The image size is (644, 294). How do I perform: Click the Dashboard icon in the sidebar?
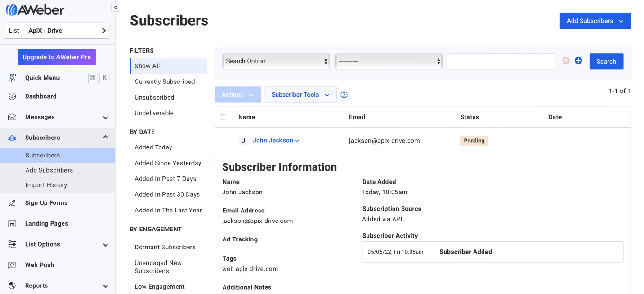[x=11, y=96]
